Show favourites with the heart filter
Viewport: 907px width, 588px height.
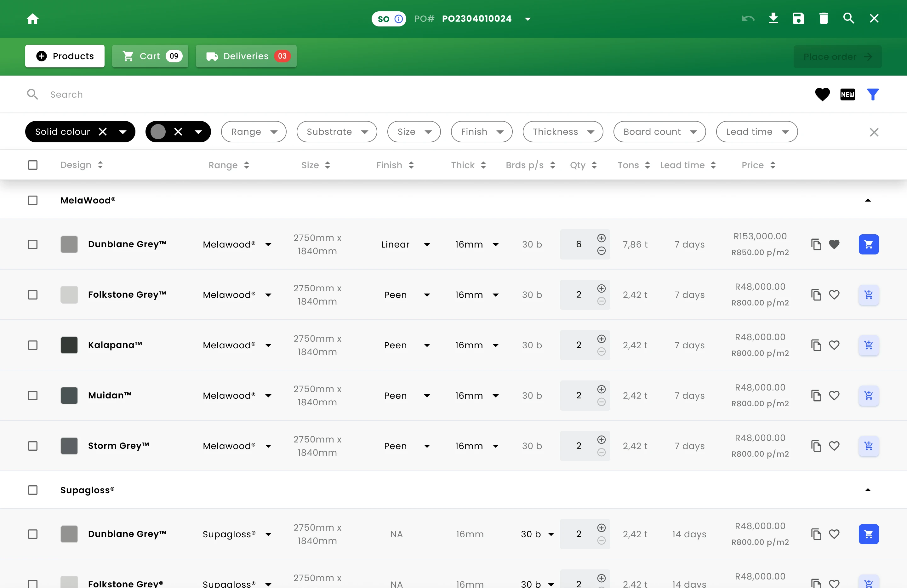pos(822,94)
